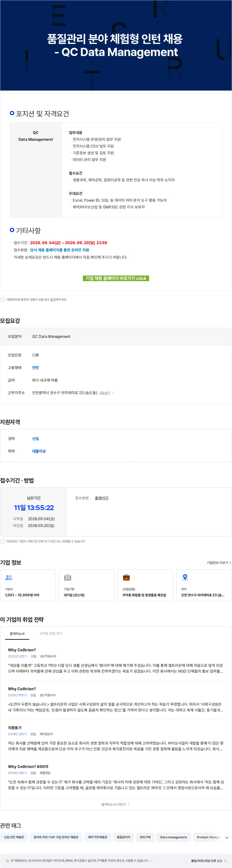Select the 품질관리자 tag

[x=123, y=837]
